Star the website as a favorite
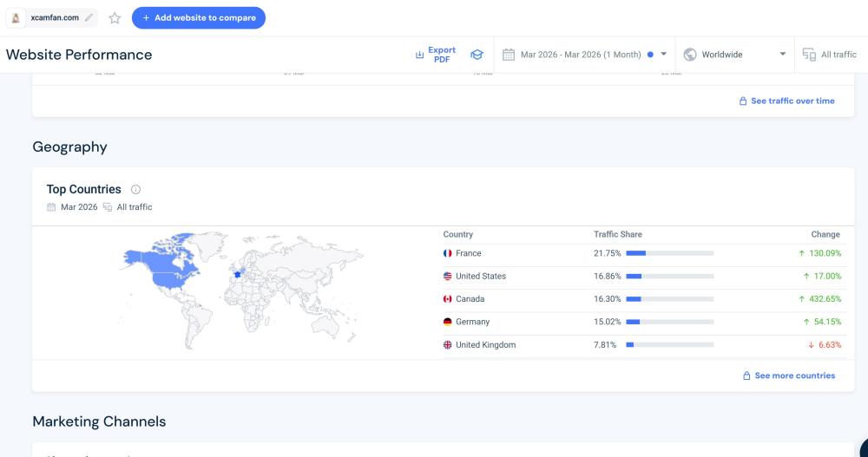This screenshot has height=457, width=868. pyautogui.click(x=115, y=18)
